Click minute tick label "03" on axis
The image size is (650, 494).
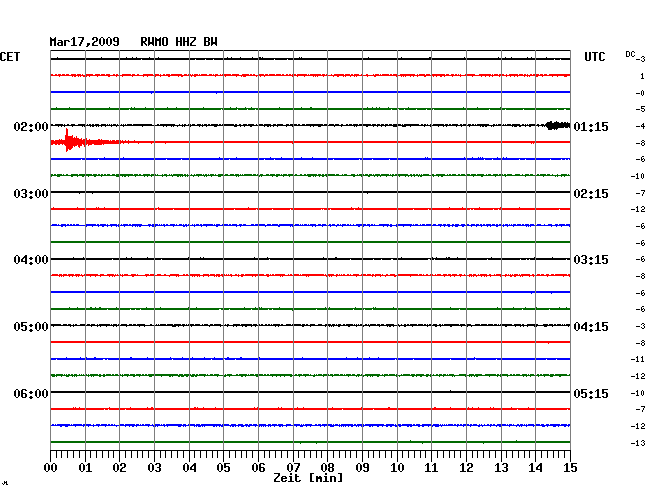154,467
